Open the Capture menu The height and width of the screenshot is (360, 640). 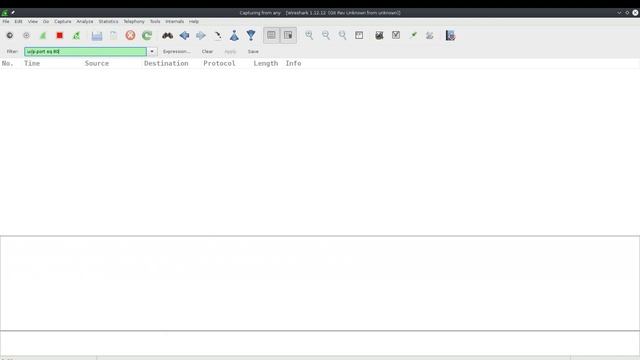click(x=62, y=21)
